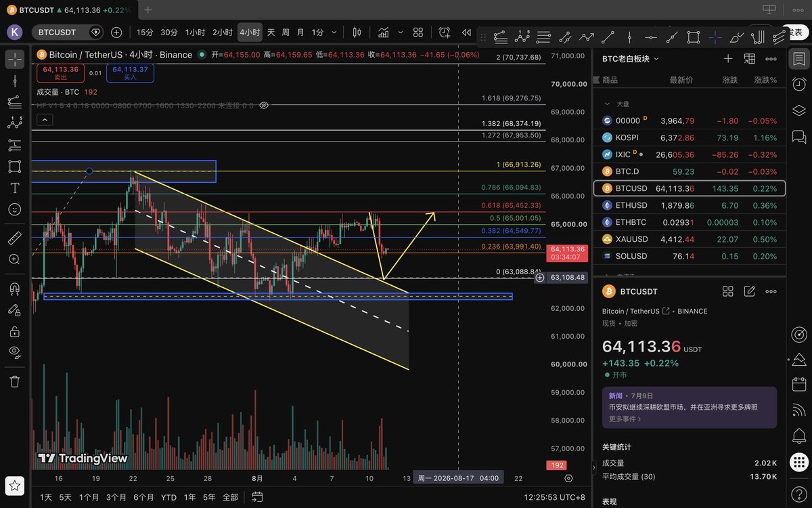Open the emoji icons tool
This screenshot has width=812, height=508.
click(15, 209)
